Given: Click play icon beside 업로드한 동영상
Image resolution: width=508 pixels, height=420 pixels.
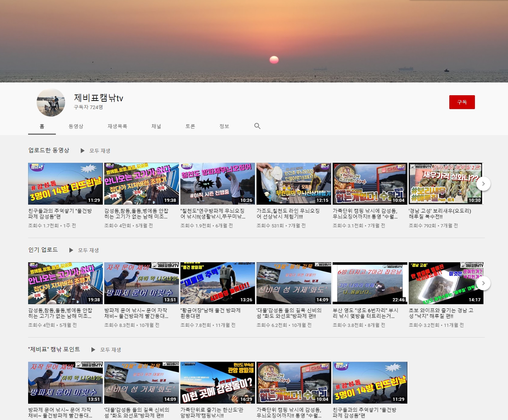Looking at the screenshot, I should (x=83, y=151).
